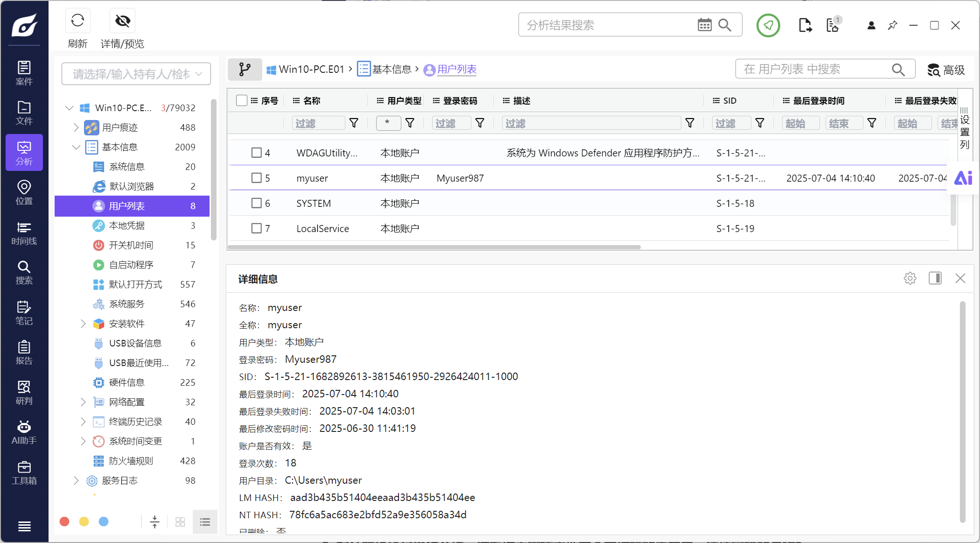Click the 在 用户列表 中搜索 field

click(x=825, y=69)
